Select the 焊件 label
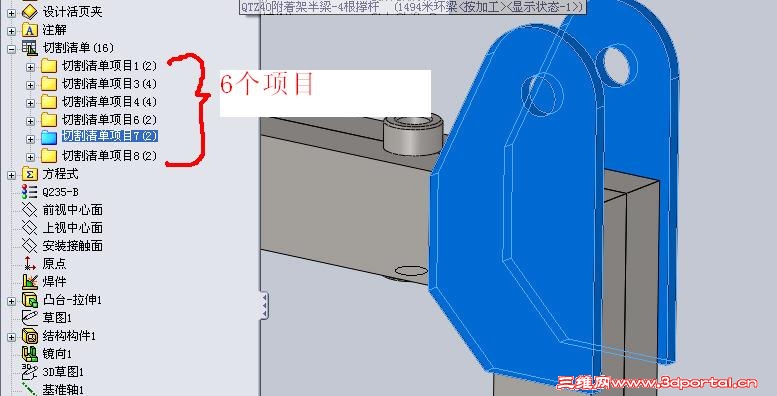This screenshot has width=777, height=396. [55, 282]
